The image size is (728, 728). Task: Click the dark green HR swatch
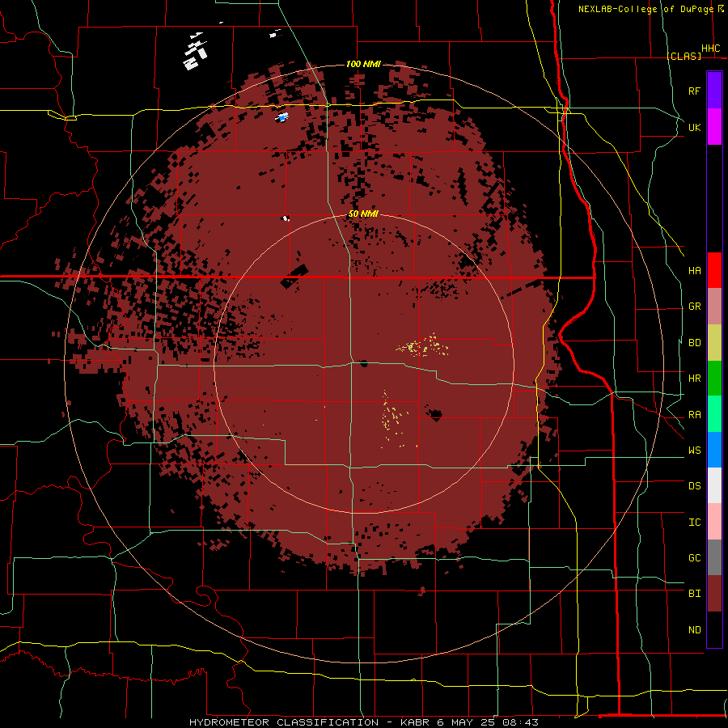coord(714,379)
